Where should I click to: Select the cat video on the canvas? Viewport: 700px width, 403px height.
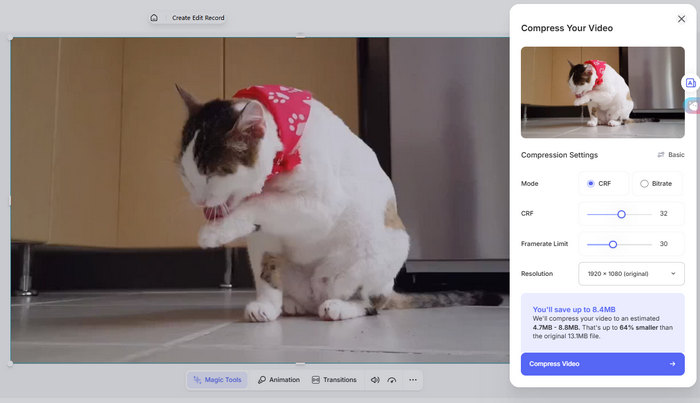pyautogui.click(x=260, y=200)
